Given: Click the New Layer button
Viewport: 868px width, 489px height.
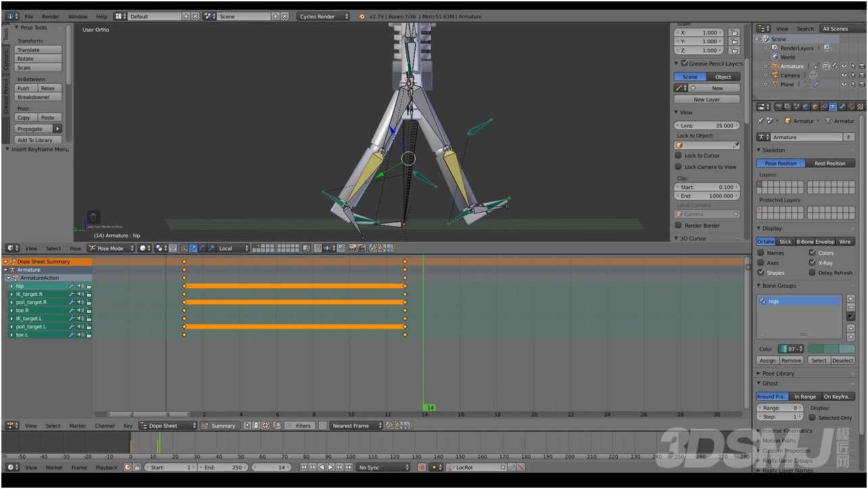Looking at the screenshot, I should 707,99.
